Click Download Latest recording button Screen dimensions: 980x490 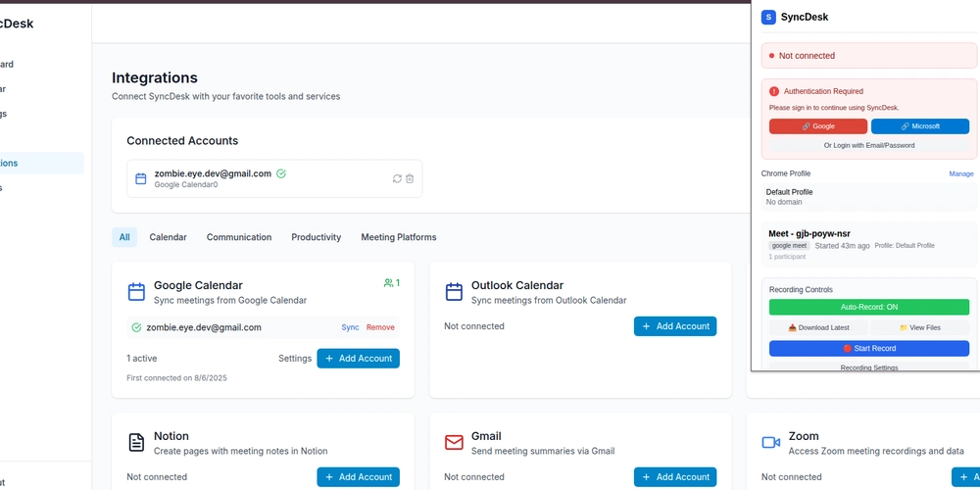coord(818,327)
